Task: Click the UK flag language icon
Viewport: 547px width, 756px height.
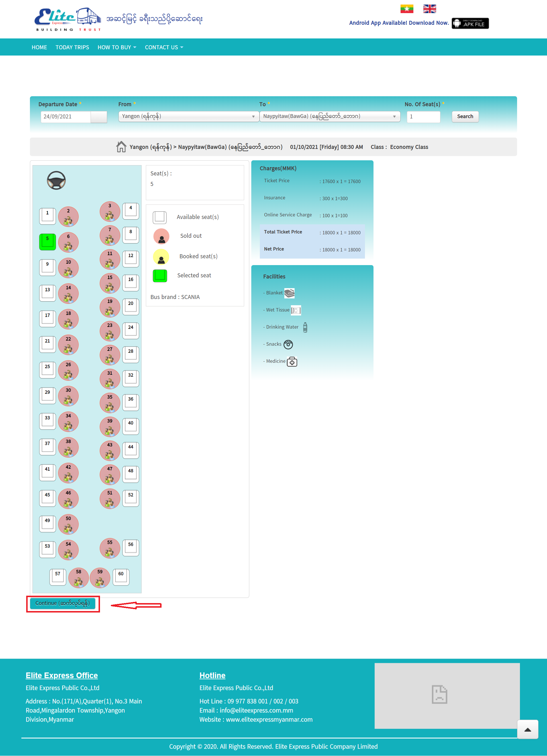Action: pos(429,9)
